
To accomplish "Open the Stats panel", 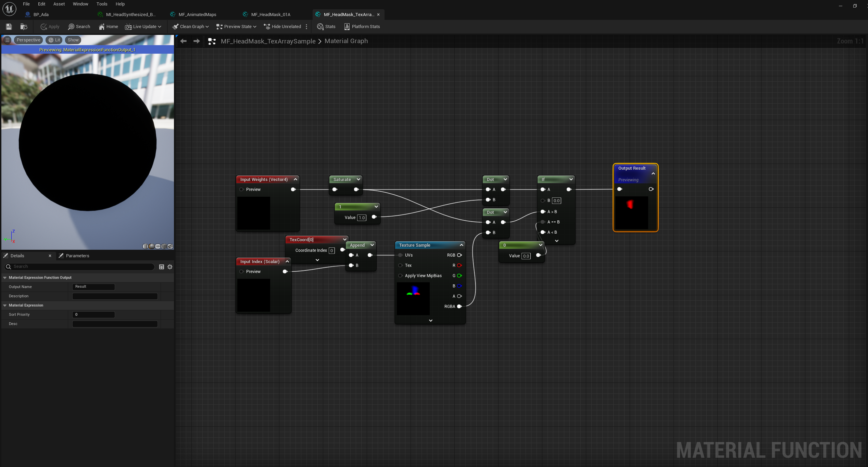I will 326,27.
